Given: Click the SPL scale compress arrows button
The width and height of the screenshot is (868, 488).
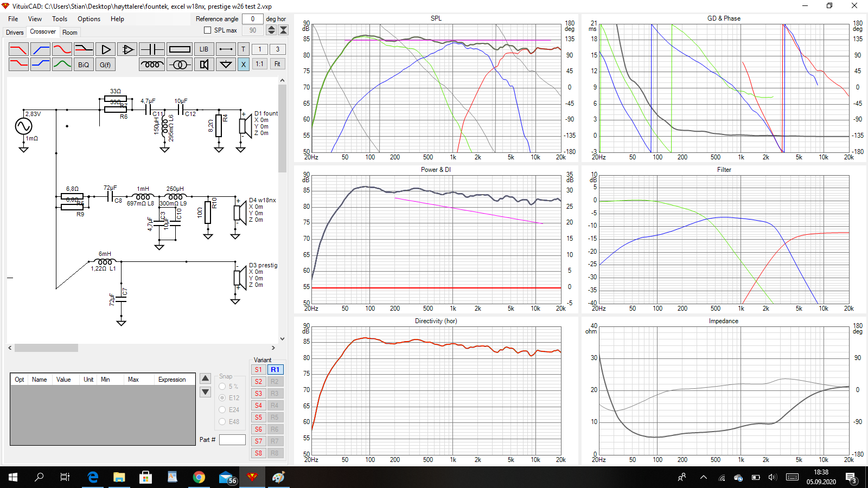Looking at the screenshot, I should 283,30.
